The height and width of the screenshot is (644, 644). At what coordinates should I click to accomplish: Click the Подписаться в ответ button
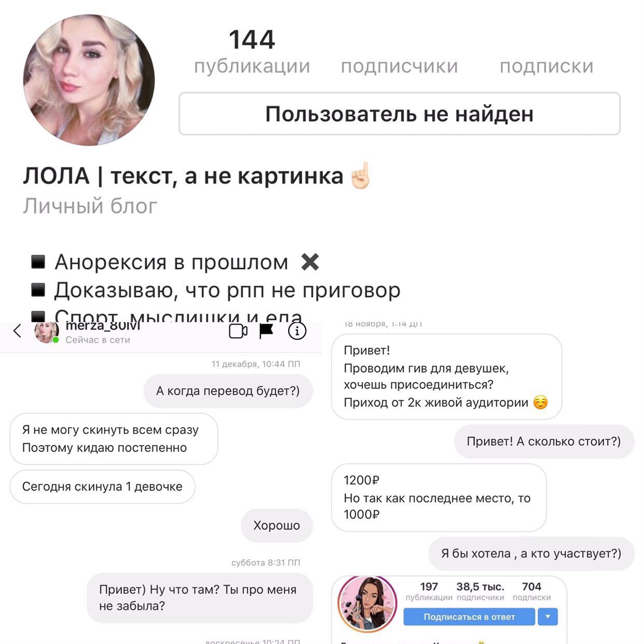click(469, 617)
